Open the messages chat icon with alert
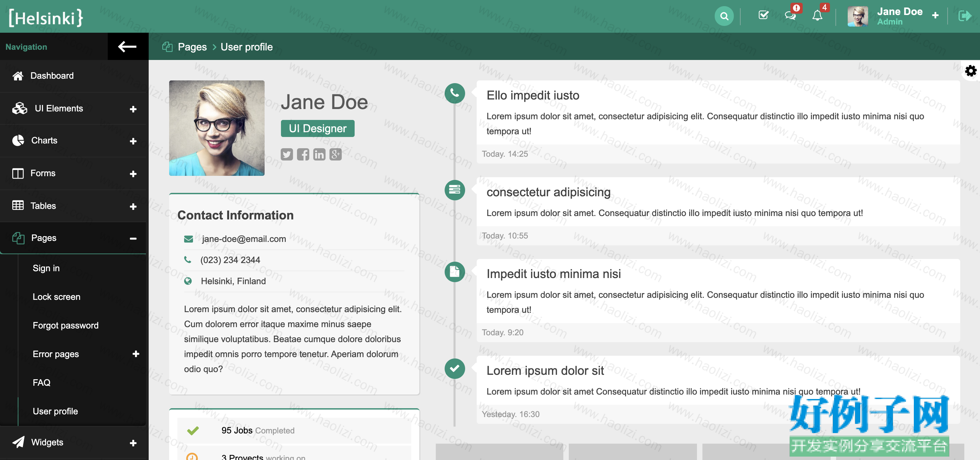The width and height of the screenshot is (980, 460). 790,16
